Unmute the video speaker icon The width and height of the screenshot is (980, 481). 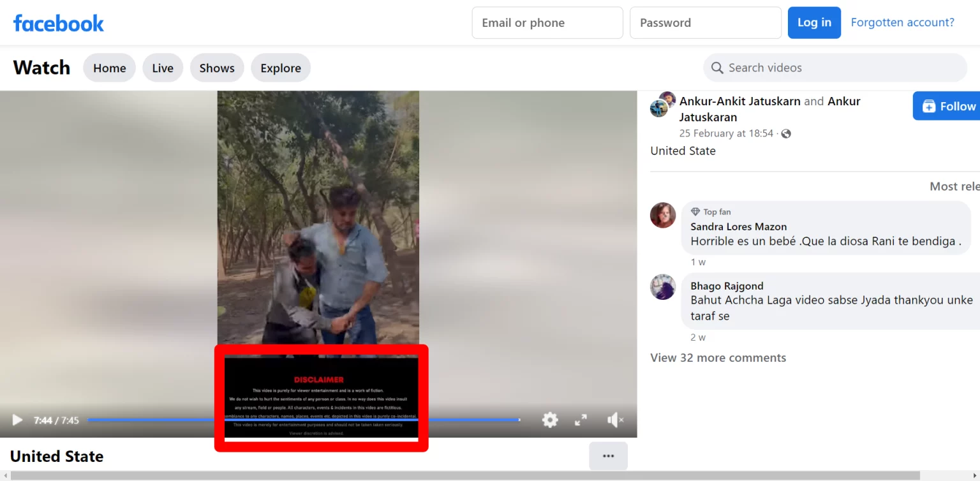tap(615, 420)
